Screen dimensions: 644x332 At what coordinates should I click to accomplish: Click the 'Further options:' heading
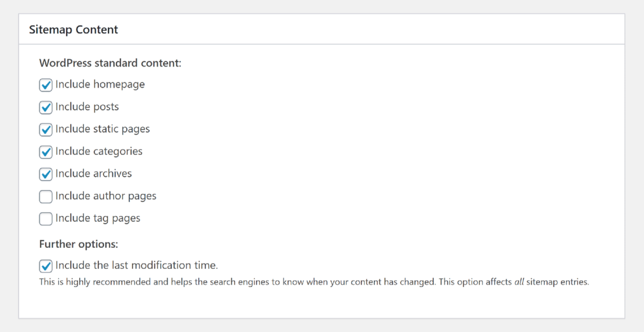[x=79, y=244]
